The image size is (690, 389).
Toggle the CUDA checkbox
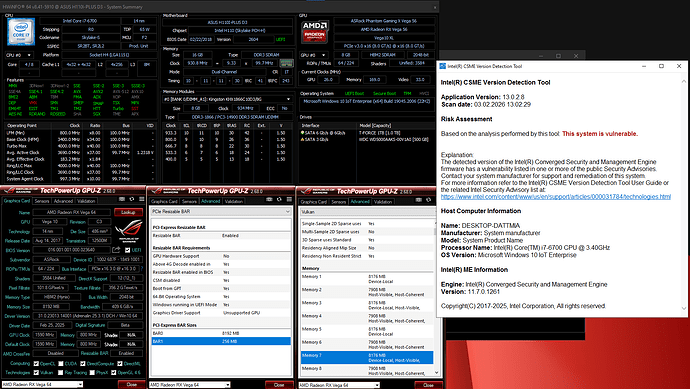61,364
